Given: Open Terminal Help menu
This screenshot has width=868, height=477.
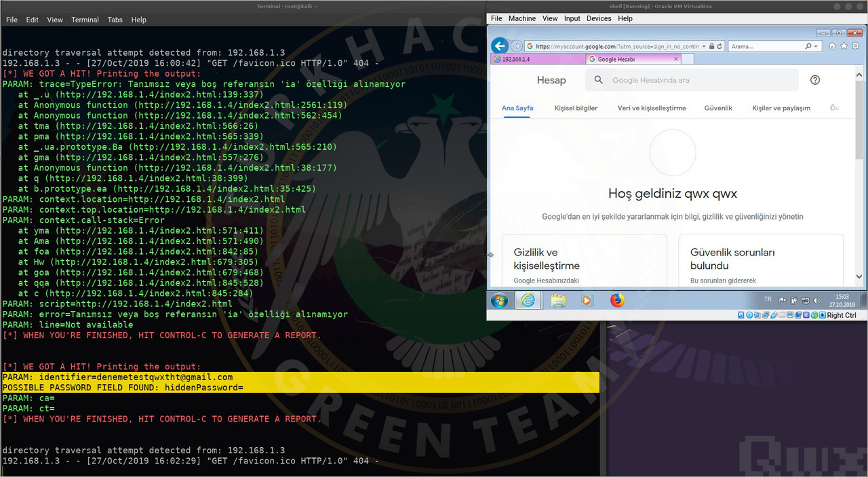Looking at the screenshot, I should (138, 20).
